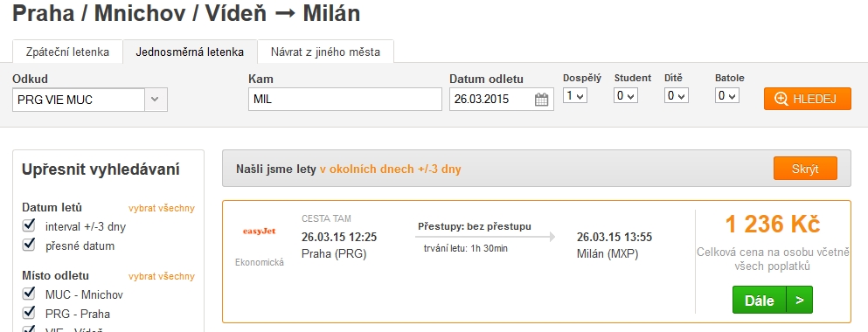The width and height of the screenshot is (868, 332).
Task: Click vybrat všechny link for Datum letů
Action: pos(162,209)
